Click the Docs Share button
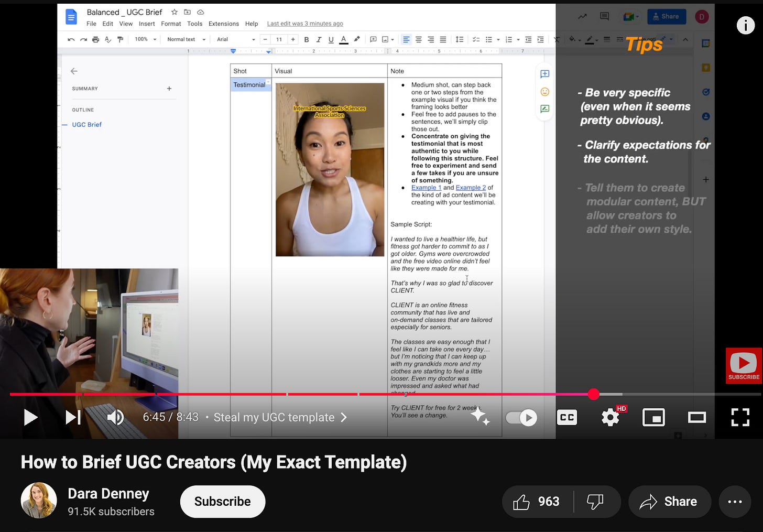The width and height of the screenshot is (763, 532). point(667,17)
